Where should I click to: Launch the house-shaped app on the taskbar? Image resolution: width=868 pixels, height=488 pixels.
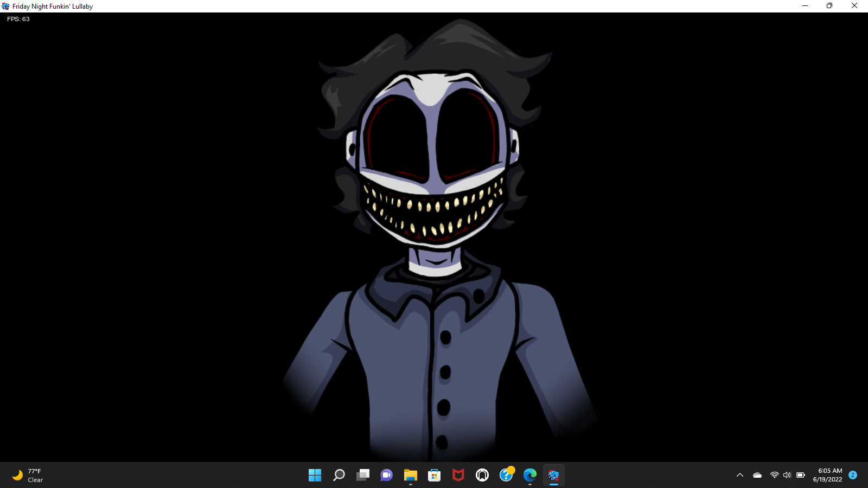point(482,476)
